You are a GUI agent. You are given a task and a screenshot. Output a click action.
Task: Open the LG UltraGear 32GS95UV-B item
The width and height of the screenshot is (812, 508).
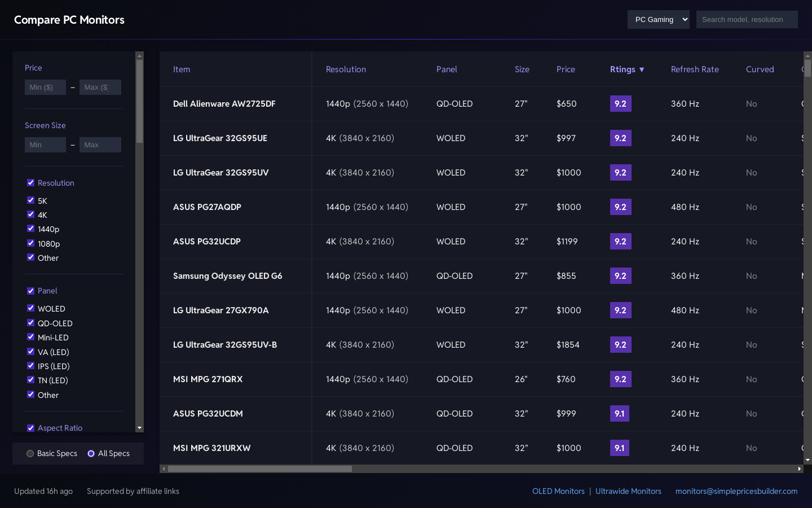click(225, 345)
